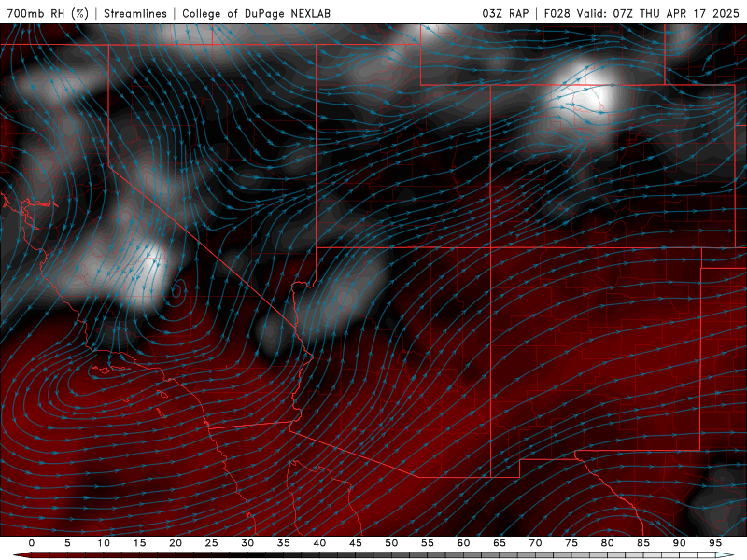Click the "60" colorbar scale label
Image resolution: width=747 pixels, height=560 pixels.
coord(463,543)
